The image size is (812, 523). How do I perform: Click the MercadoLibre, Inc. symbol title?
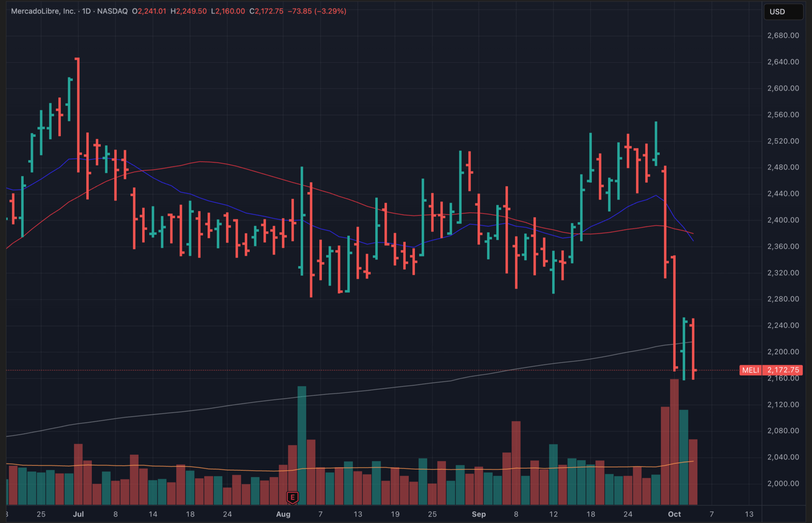(43, 11)
